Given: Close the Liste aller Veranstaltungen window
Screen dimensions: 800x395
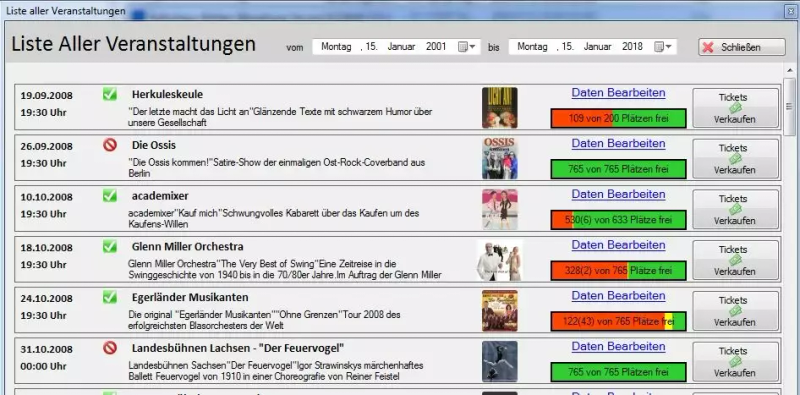Looking at the screenshot, I should [791, 12].
